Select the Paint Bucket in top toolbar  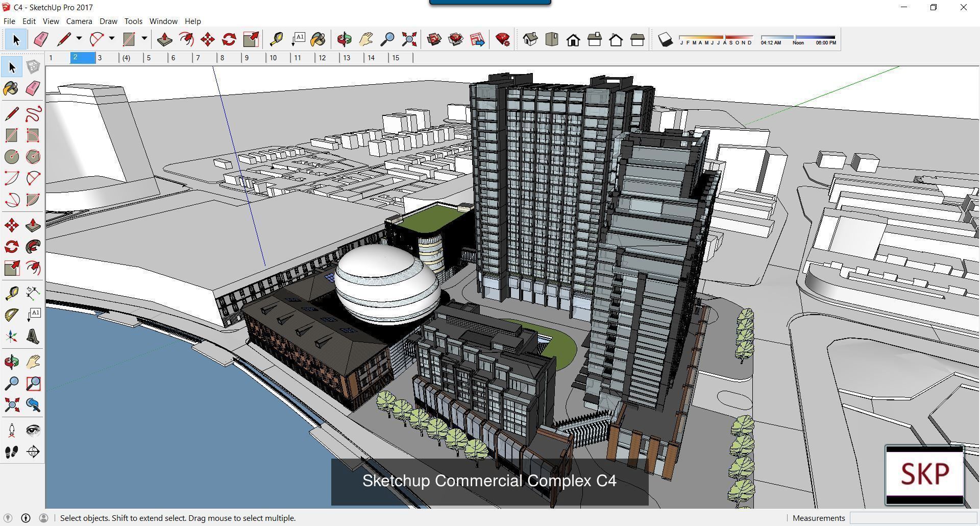(317, 39)
